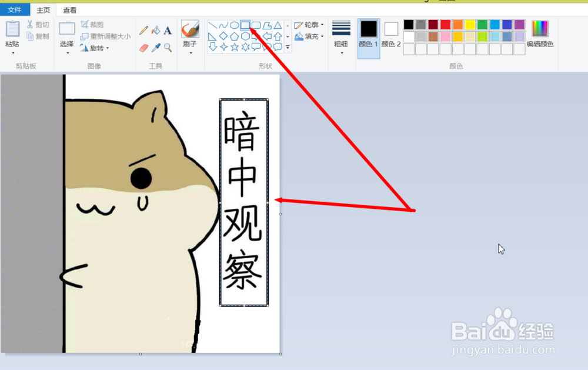This screenshot has height=370, width=588.
Task: Choose the Curve shape
Action: click(x=223, y=25)
